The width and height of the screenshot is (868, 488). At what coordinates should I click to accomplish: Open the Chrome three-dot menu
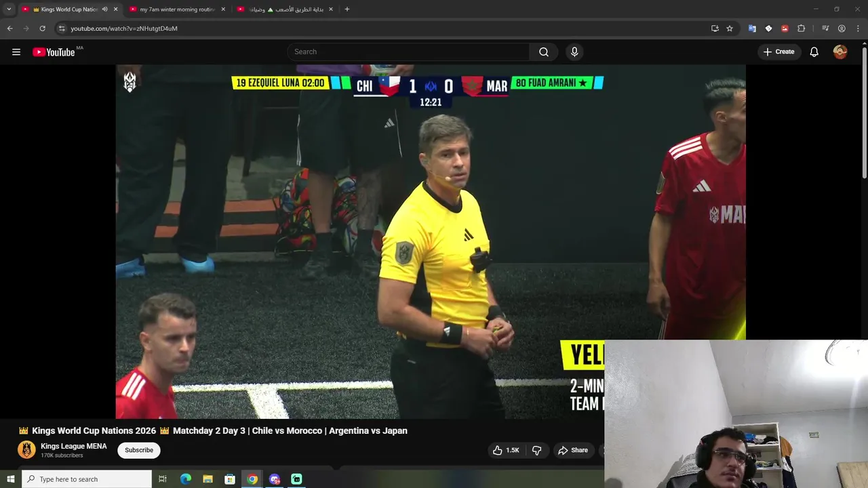858,28
